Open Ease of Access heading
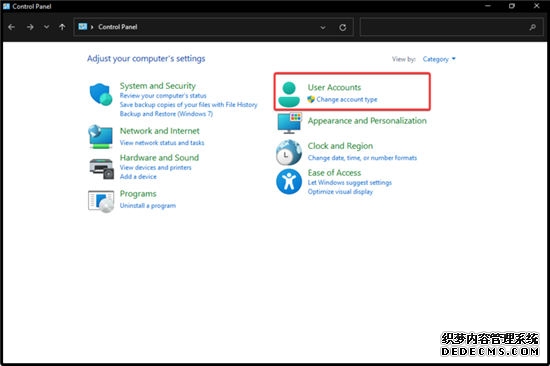Screen dimensions: 550x366 pos(334,173)
